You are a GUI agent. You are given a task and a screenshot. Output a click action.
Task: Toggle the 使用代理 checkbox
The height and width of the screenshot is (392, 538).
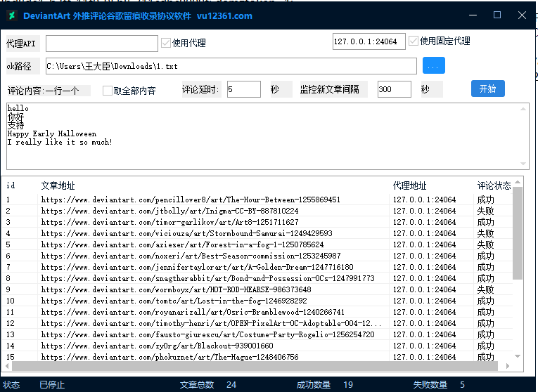(166, 43)
